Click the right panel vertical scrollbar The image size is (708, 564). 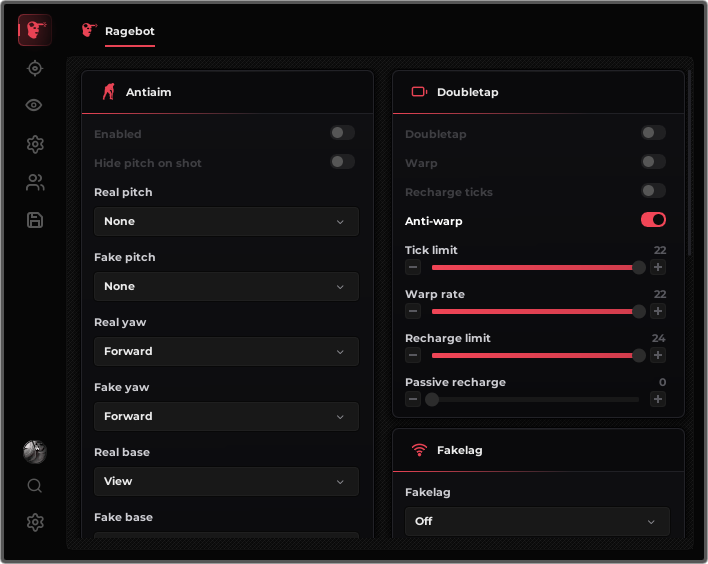689,163
